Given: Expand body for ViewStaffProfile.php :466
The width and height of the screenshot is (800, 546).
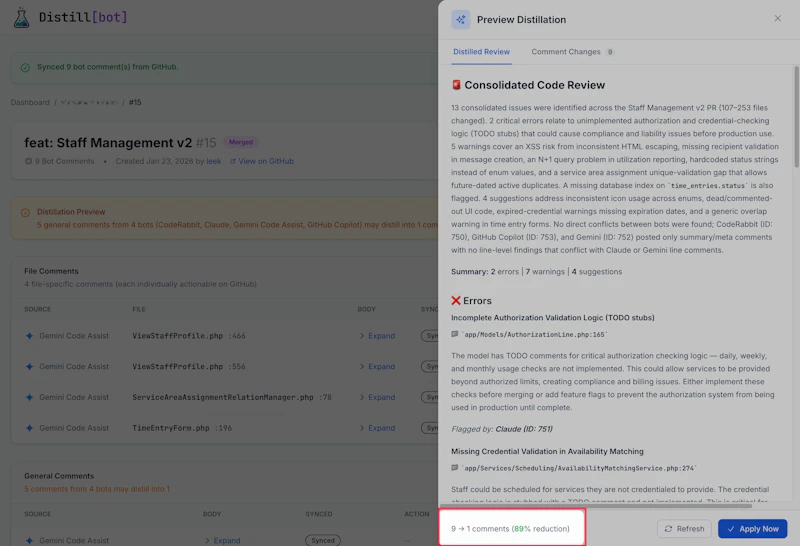Looking at the screenshot, I should 377,336.
